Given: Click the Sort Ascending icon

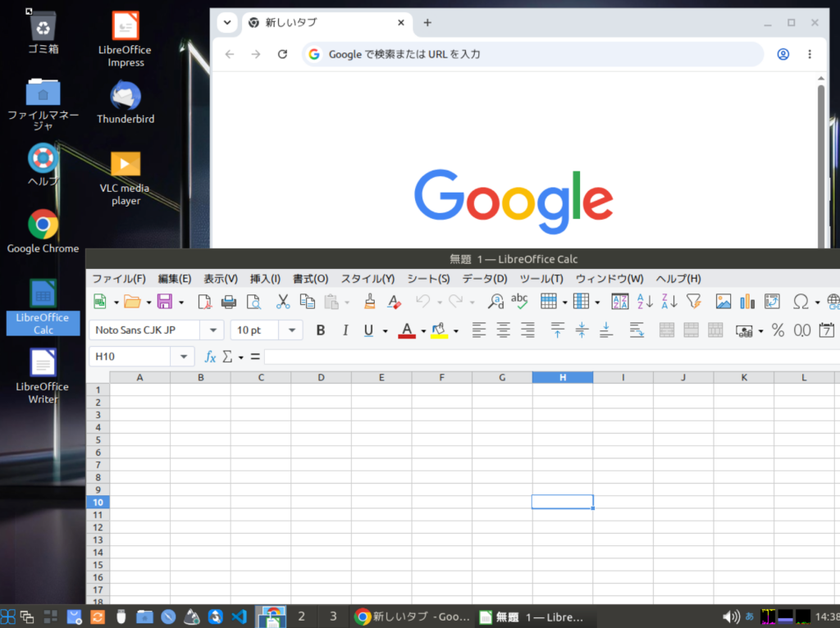Looking at the screenshot, I should point(645,302).
